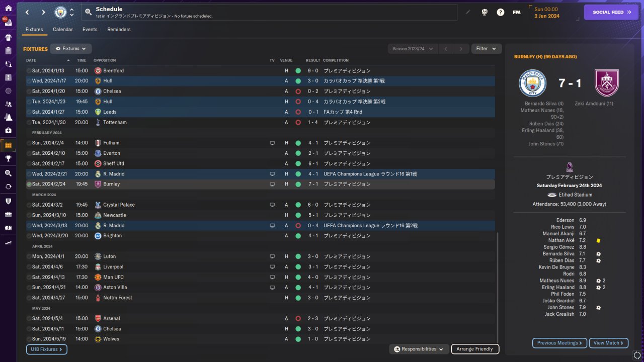Tick the selection circle for Sat, 2024/1/13
This screenshot has height=362, width=644.
tap(29, 71)
